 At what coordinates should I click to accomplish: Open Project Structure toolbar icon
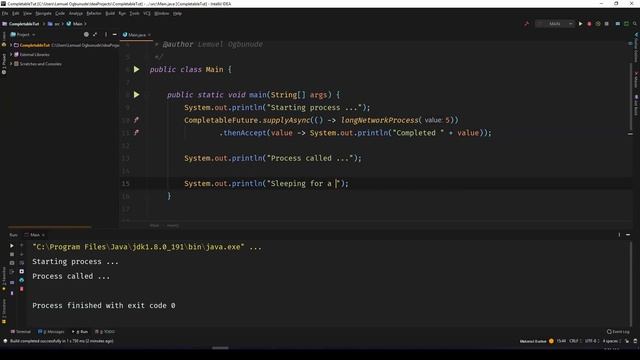[618, 24]
